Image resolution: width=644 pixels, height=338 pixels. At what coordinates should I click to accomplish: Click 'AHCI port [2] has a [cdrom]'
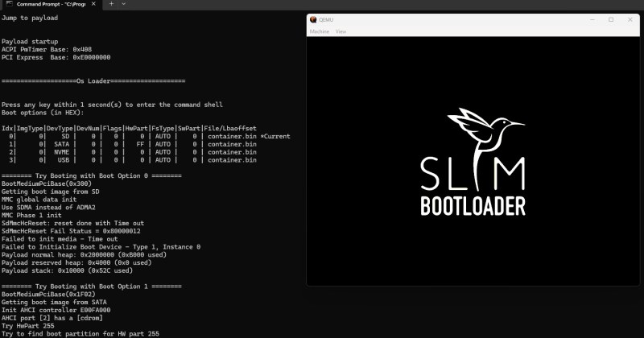[52, 318]
